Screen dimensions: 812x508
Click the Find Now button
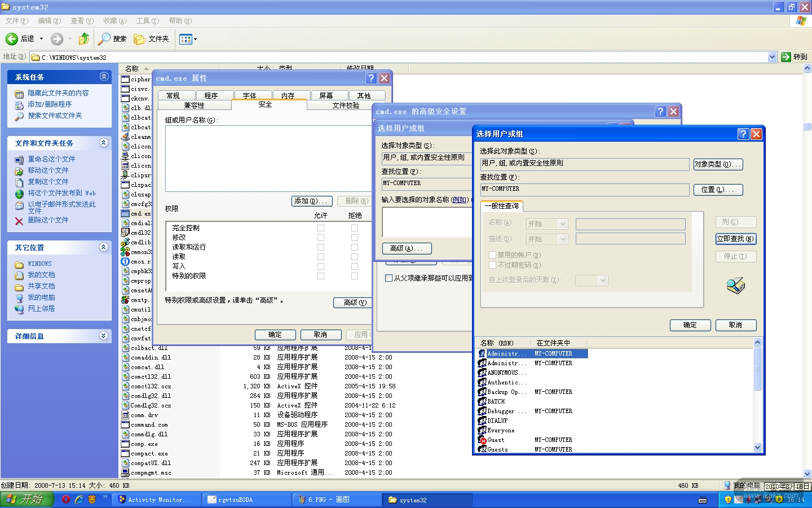pos(735,239)
